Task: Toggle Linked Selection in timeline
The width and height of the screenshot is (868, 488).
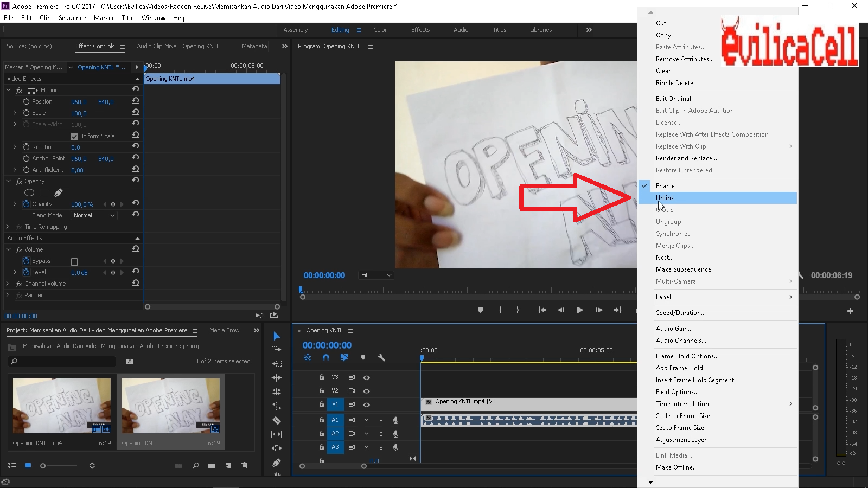Action: pyautogui.click(x=344, y=357)
